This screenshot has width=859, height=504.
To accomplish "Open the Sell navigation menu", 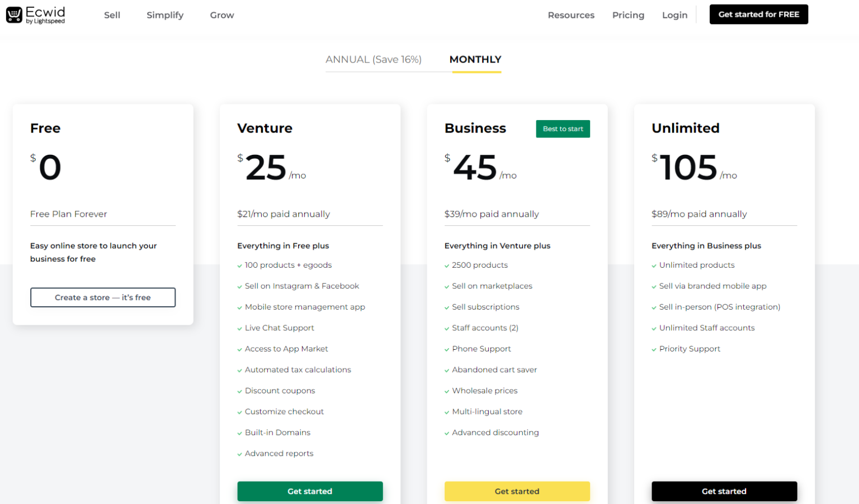I will point(112,15).
